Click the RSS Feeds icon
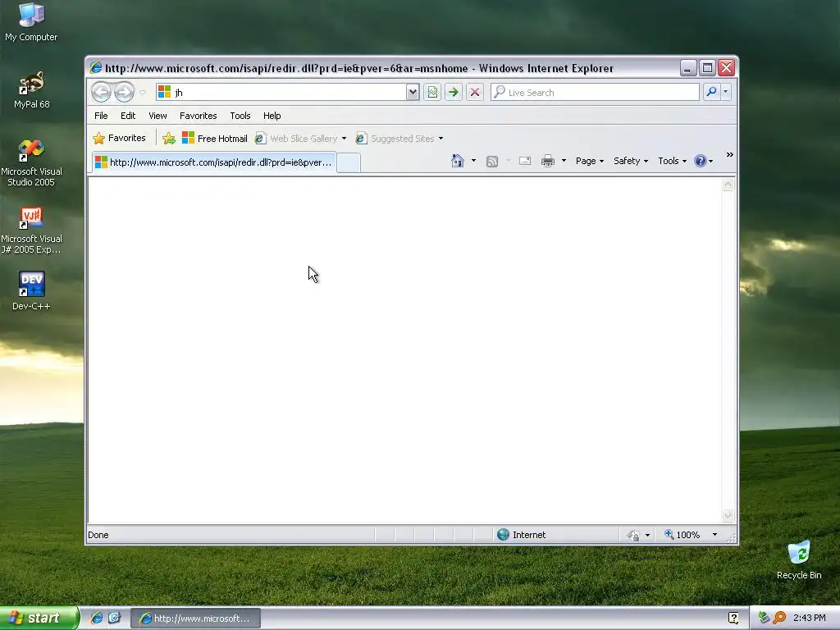This screenshot has height=630, width=840. 492,162
